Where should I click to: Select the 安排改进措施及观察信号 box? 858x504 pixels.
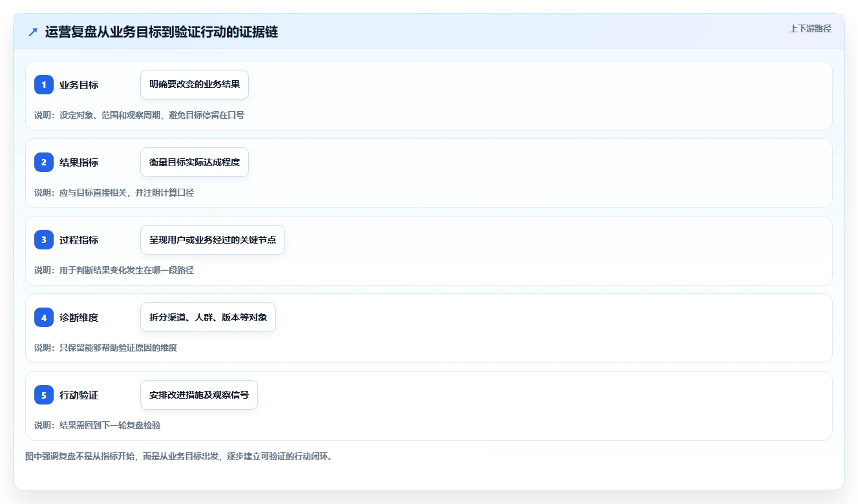click(x=199, y=395)
